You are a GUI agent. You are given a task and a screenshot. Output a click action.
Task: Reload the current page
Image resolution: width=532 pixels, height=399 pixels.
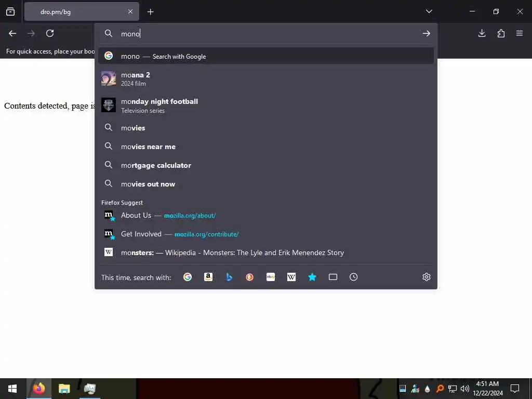click(x=50, y=33)
